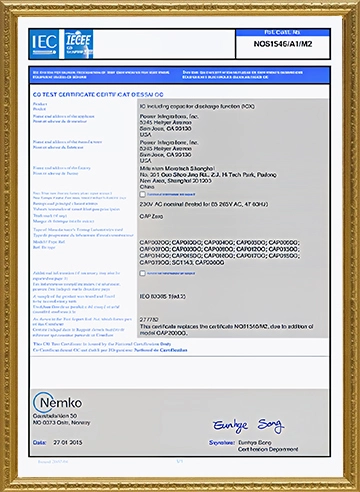Select the applicant's San Jose, CA address line
The image size is (360, 492).
click(x=165, y=128)
